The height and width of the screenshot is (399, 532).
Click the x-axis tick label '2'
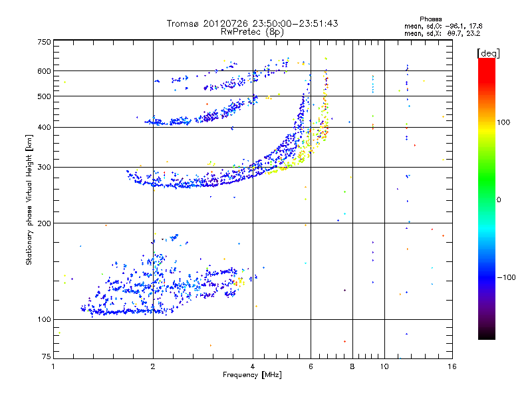(153, 366)
